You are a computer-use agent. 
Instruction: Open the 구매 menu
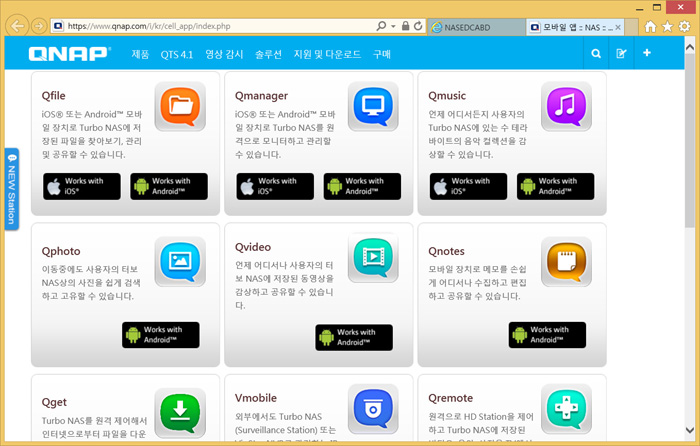click(382, 54)
